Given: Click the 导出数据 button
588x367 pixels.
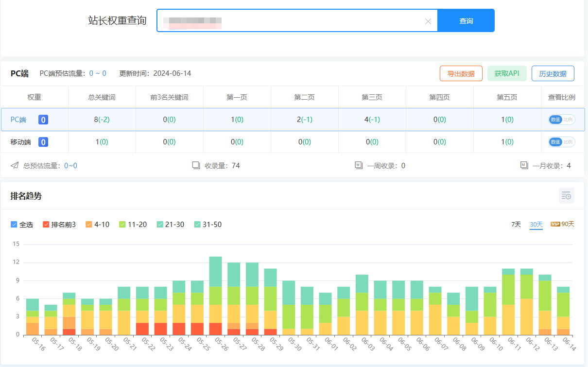Looking at the screenshot, I should (x=461, y=74).
